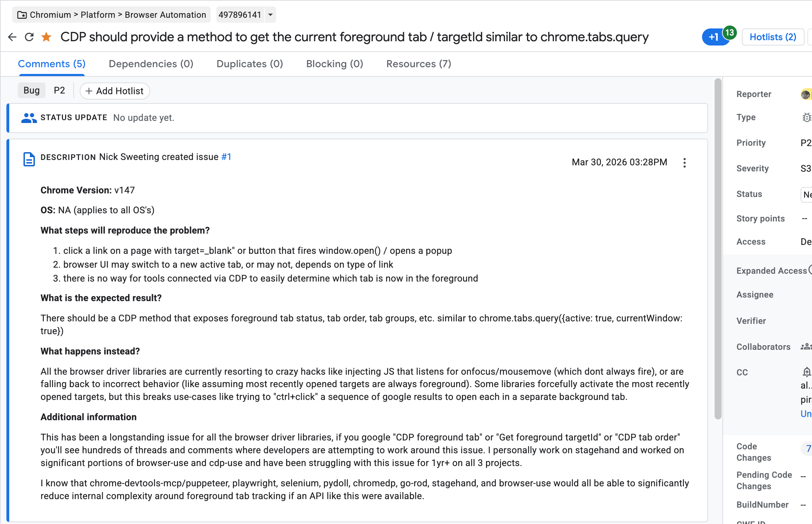Switch to the Dependencies (0) tab
Image resolution: width=812 pixels, height=524 pixels.
[151, 64]
